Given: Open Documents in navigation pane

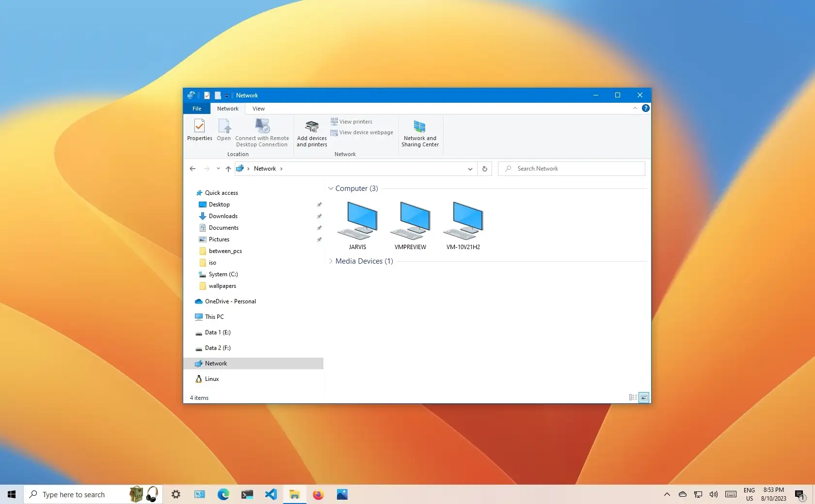Looking at the screenshot, I should coord(219,228).
